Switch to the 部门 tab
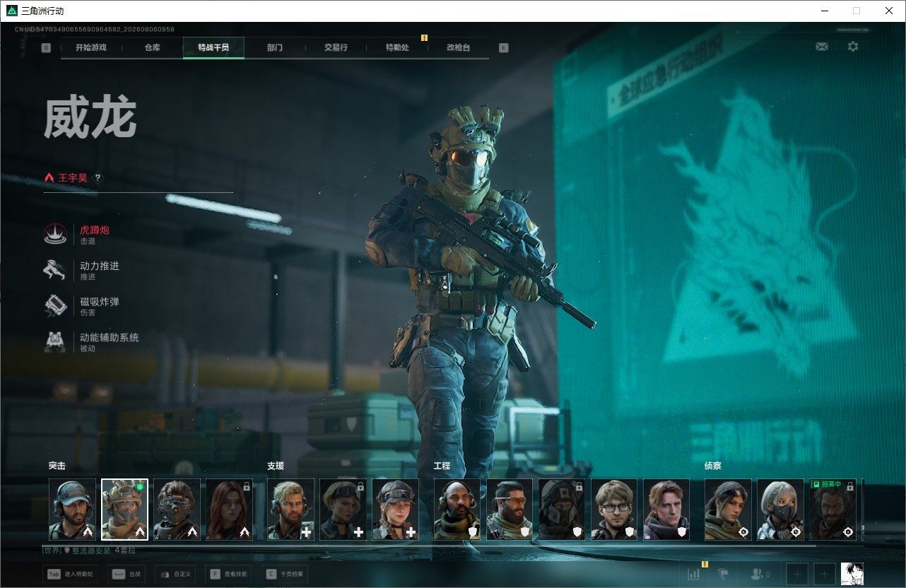The height and width of the screenshot is (588, 906). point(275,48)
